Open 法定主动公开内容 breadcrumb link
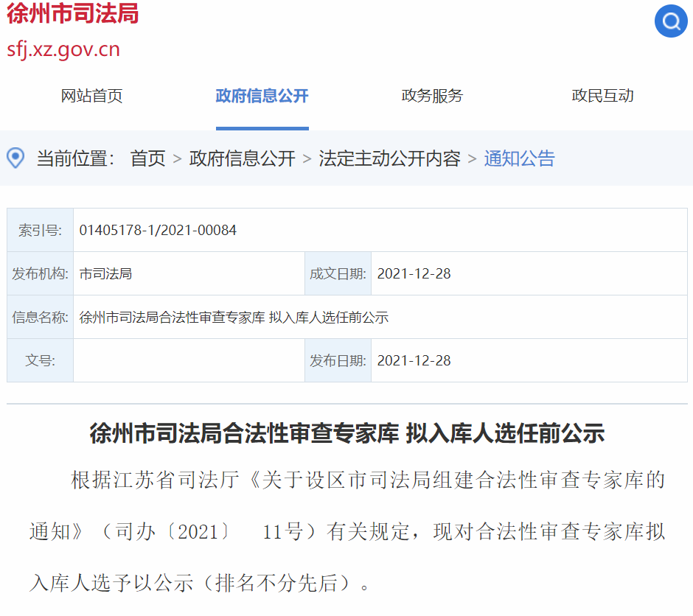693x616 pixels. point(389,158)
